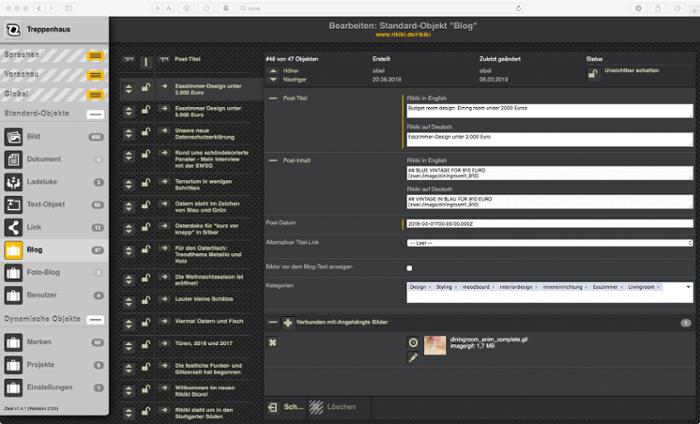Open post 'Unsere neue Datenschutzerklärung' via arrow
Screen dimensions: 700x424
[164, 131]
